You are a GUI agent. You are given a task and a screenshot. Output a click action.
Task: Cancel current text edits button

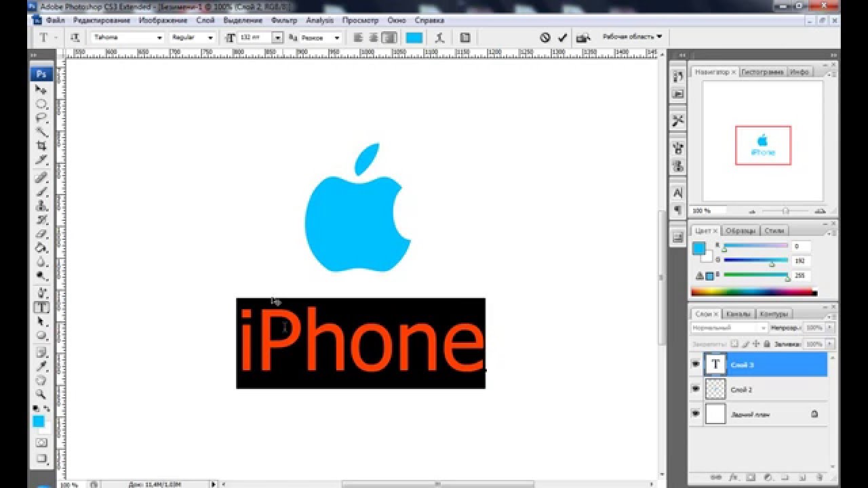pos(545,38)
